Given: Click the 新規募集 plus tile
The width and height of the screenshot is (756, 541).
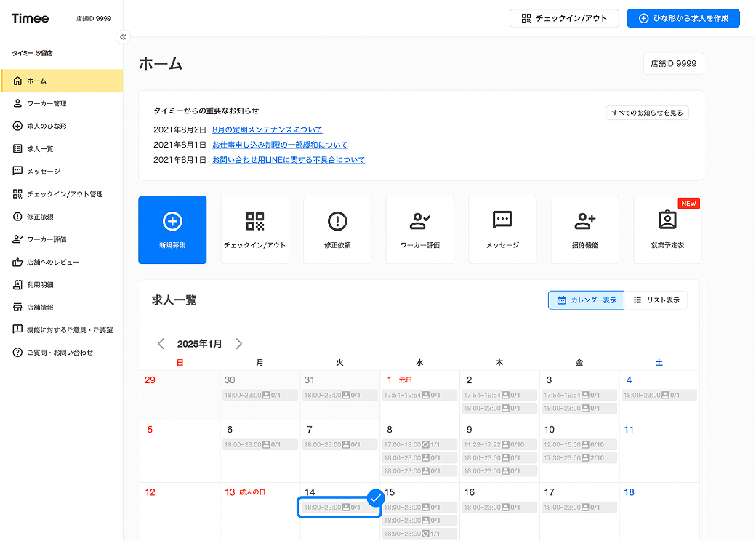Looking at the screenshot, I should click(x=172, y=230).
